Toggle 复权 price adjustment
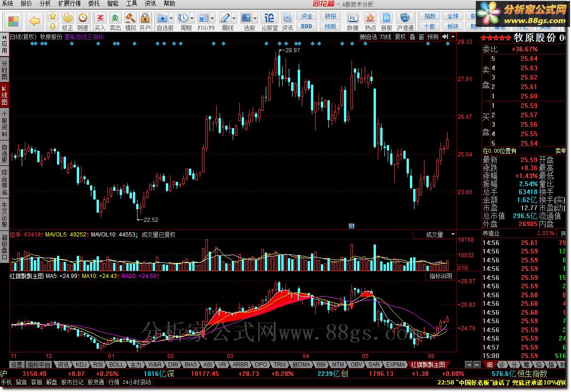571x392 pixels. (x=400, y=37)
